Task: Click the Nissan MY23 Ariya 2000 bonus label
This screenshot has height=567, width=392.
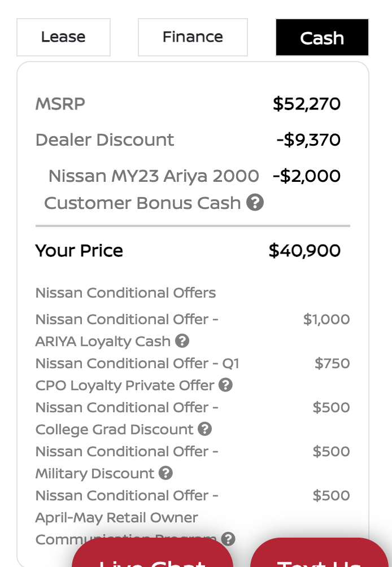Action: click(x=154, y=190)
